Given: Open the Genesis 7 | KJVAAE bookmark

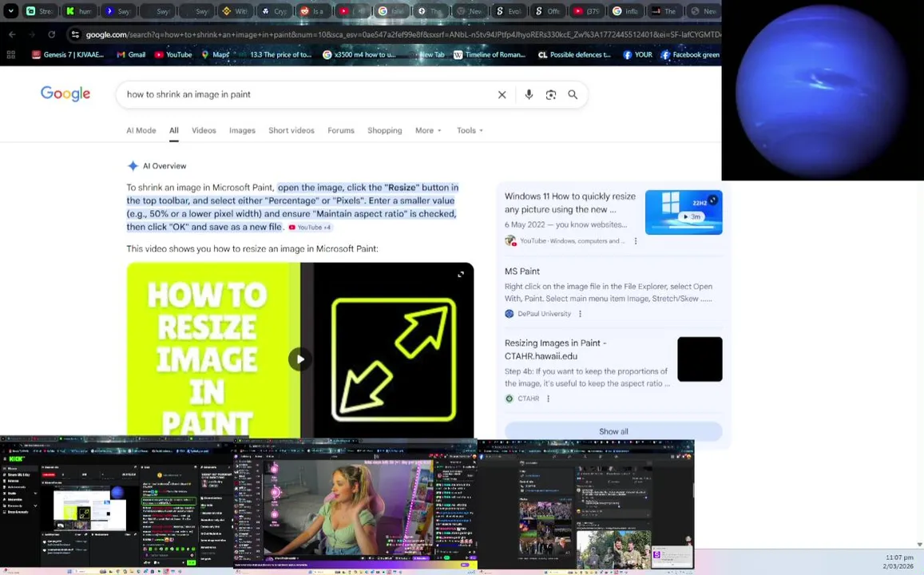Looking at the screenshot, I should (68, 55).
